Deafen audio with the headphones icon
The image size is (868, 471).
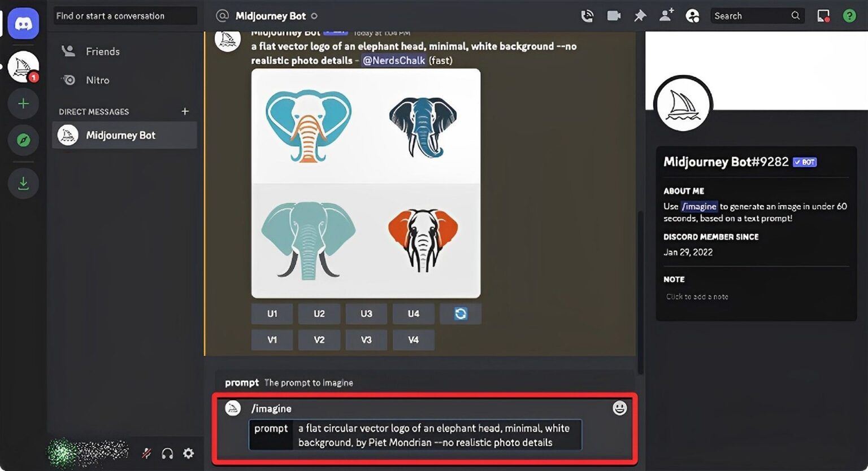coord(167,453)
